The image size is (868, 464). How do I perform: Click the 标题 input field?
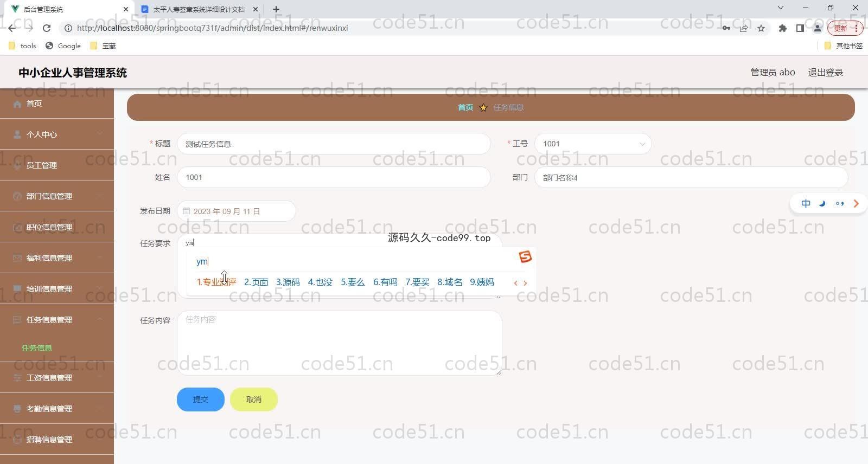pyautogui.click(x=334, y=144)
